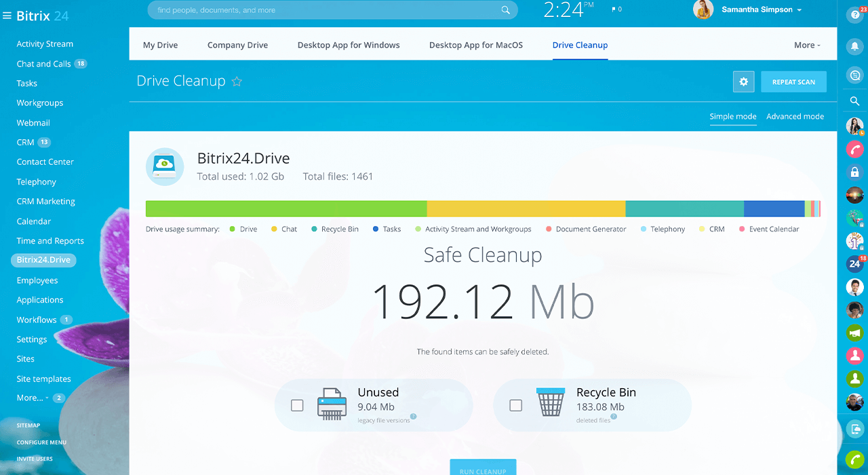This screenshot has height=475, width=868.
Task: Open the notifications bell
Action: click(x=854, y=46)
